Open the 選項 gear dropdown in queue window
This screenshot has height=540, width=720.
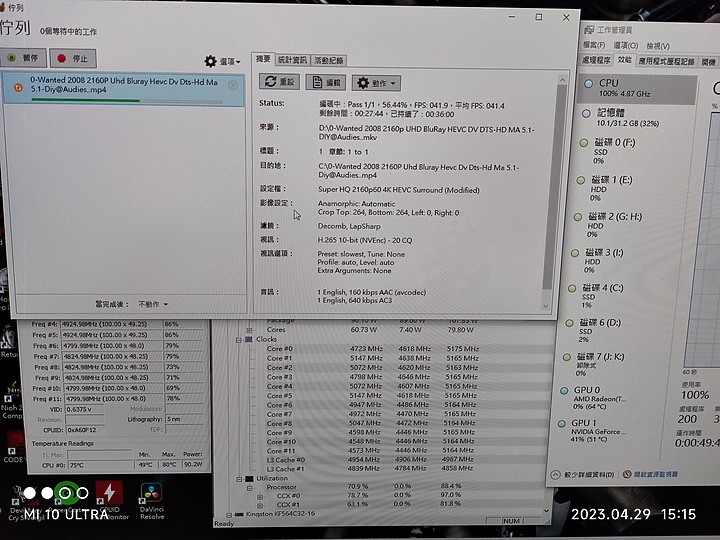[223, 61]
